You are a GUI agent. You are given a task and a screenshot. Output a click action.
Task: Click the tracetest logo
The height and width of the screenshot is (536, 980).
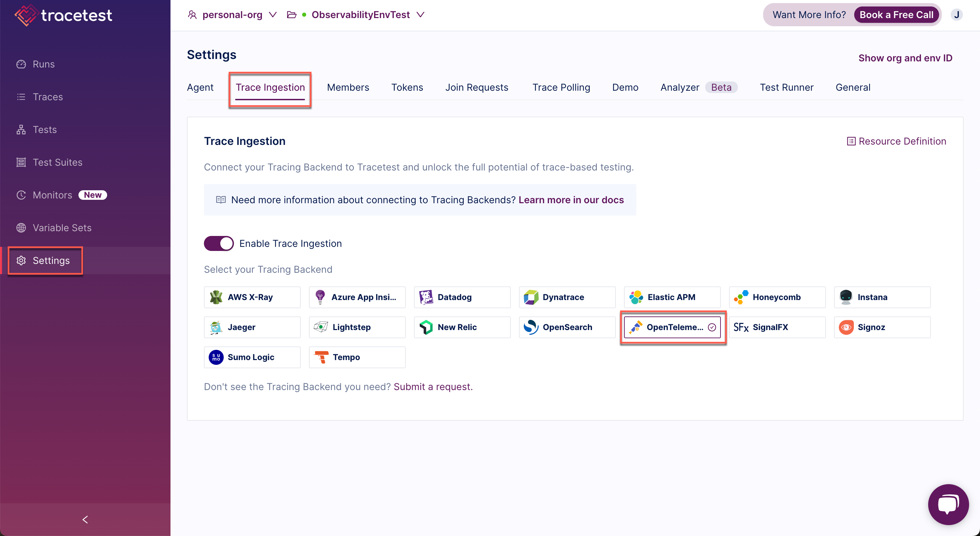point(63,15)
